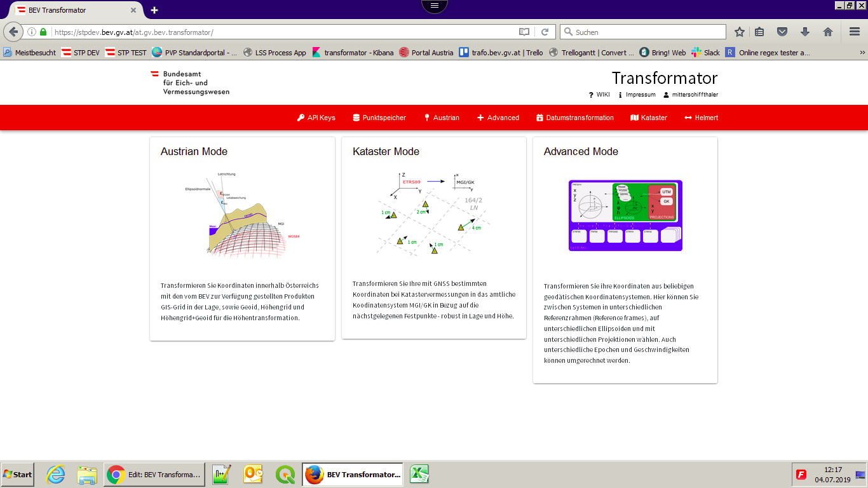Click the Advanced Mode purple diagram

tap(625, 215)
